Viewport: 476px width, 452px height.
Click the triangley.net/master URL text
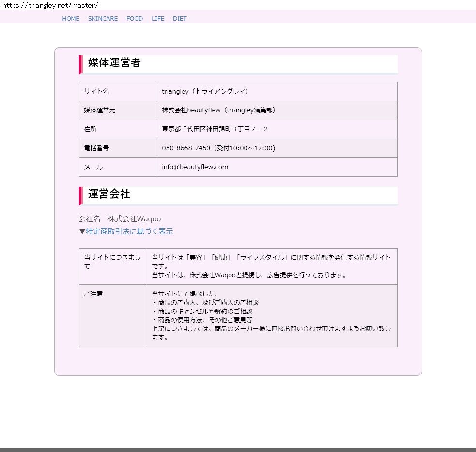point(50,5)
